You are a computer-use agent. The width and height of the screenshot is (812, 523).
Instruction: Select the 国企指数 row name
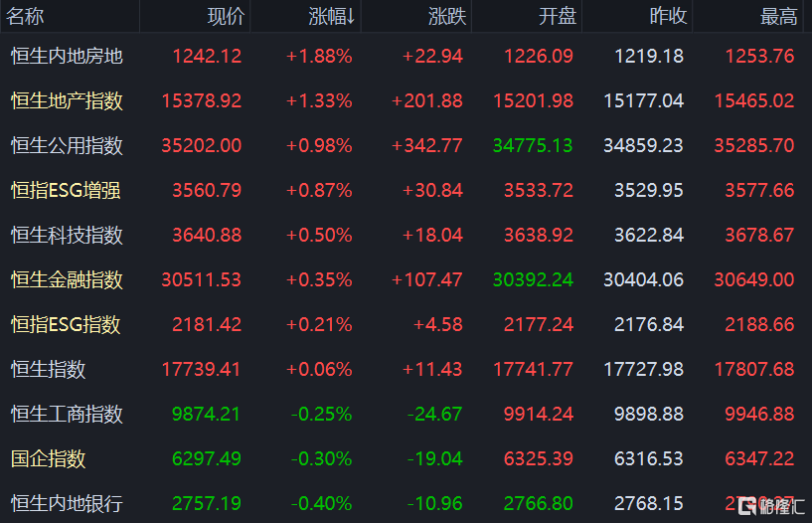48,458
